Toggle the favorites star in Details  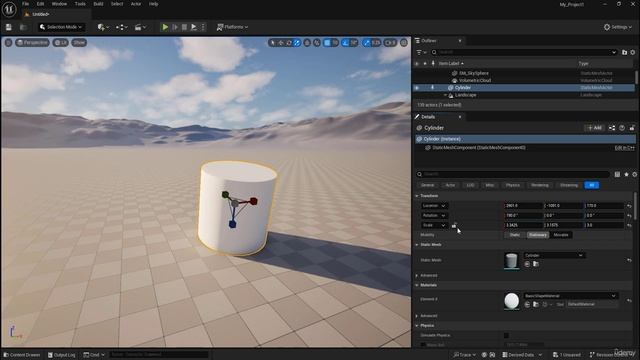point(626,174)
